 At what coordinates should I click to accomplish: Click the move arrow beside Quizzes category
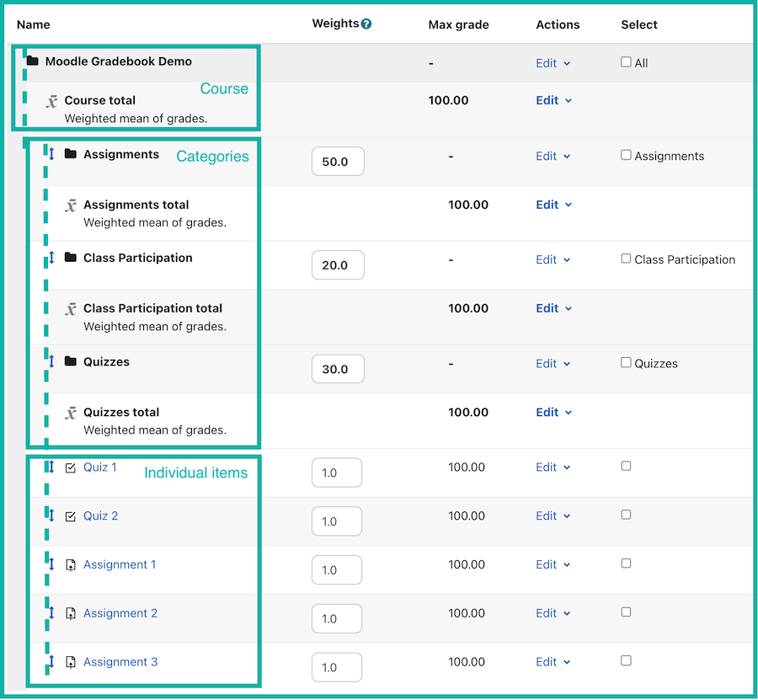coord(51,361)
